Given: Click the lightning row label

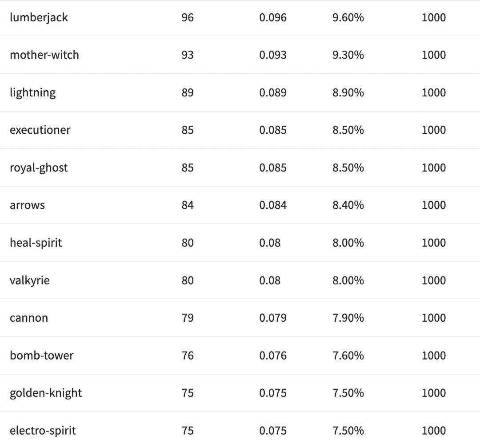Looking at the screenshot, I should 33,93.
